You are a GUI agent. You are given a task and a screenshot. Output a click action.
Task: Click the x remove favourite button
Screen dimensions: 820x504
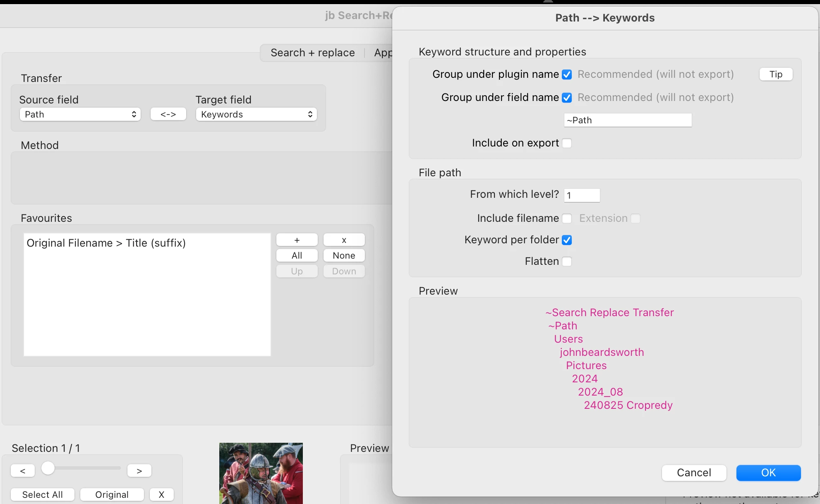344,240
